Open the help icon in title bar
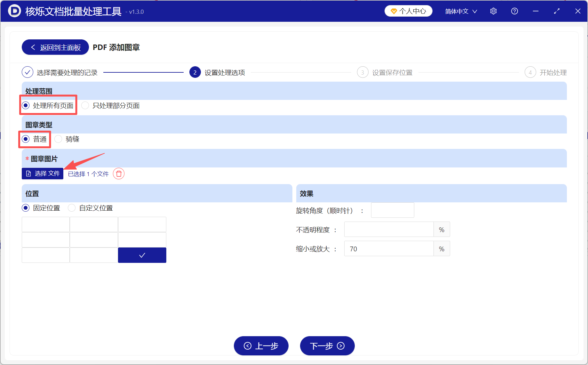588x365 pixels. 514,11
